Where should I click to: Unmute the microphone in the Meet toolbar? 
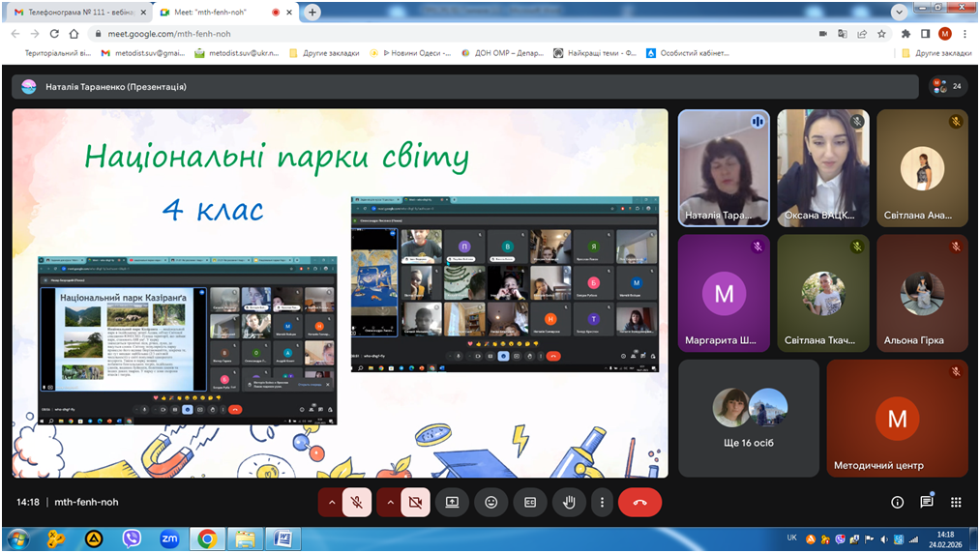pyautogui.click(x=357, y=503)
